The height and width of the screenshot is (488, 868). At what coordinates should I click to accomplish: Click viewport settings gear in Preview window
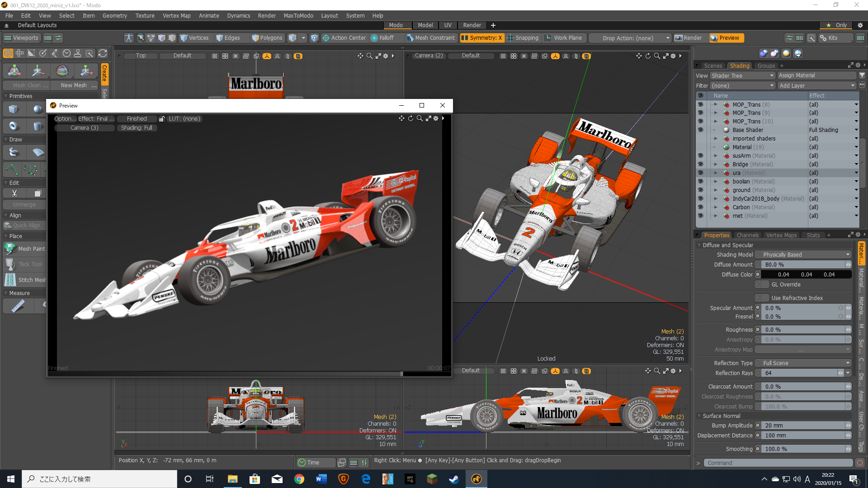coord(436,118)
